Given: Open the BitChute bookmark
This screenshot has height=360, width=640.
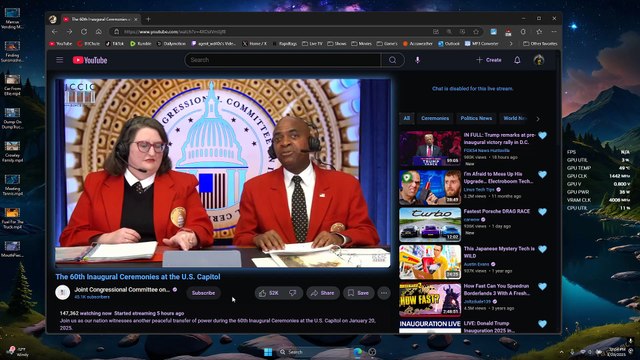Looking at the screenshot, I should [89, 44].
